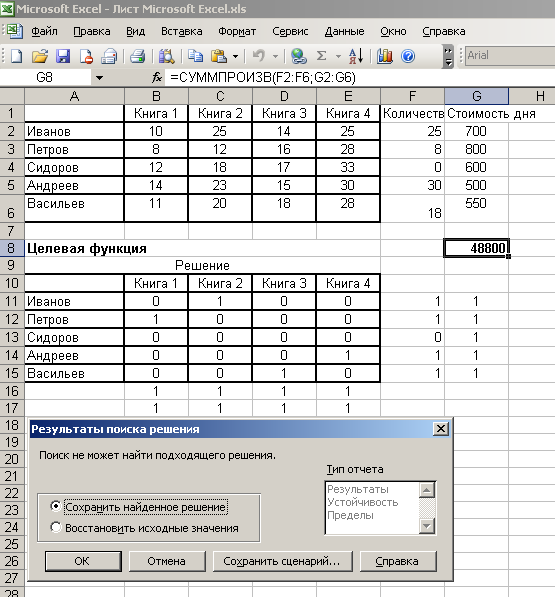Open the Окно menu
Screen dimensions: 555x597
pyautogui.click(x=393, y=31)
